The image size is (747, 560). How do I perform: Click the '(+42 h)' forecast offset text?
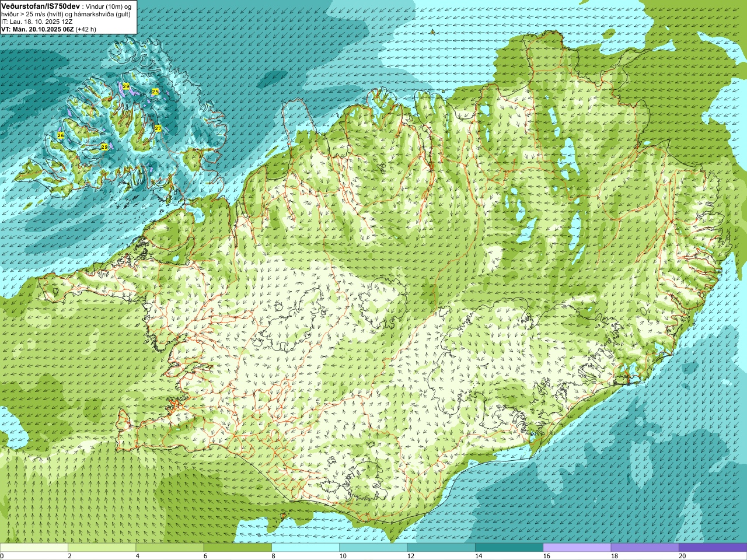pos(86,29)
